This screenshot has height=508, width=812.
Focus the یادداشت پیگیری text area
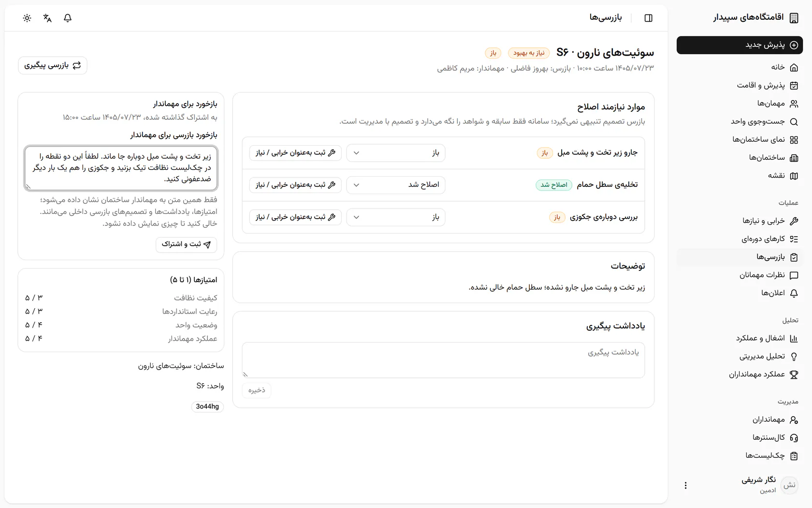443,360
